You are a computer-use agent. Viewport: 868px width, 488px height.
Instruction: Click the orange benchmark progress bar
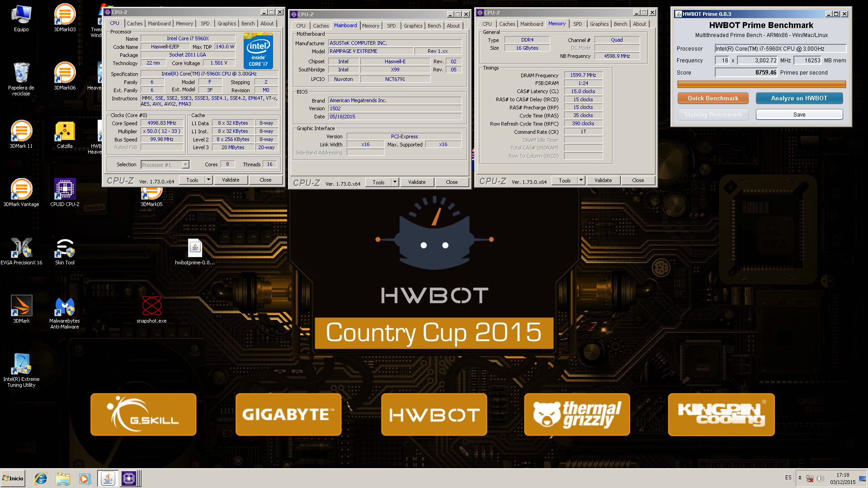(x=762, y=84)
